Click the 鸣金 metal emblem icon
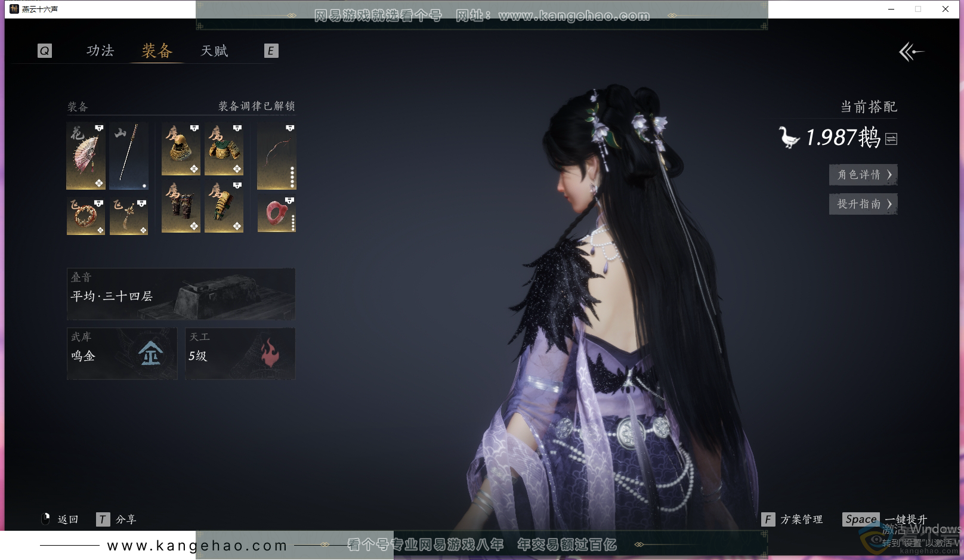This screenshot has width=964, height=560. coord(150,354)
